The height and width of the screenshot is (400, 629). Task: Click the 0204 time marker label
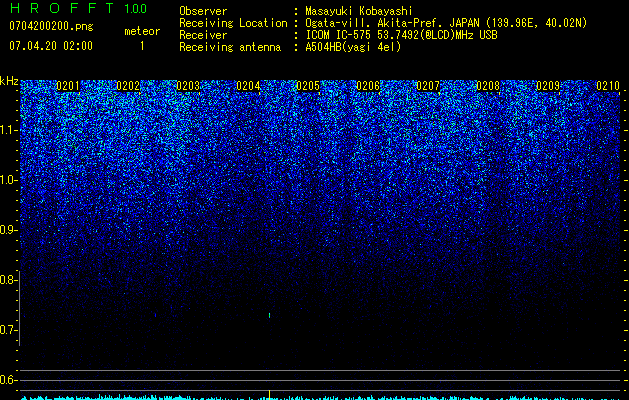pos(248,86)
